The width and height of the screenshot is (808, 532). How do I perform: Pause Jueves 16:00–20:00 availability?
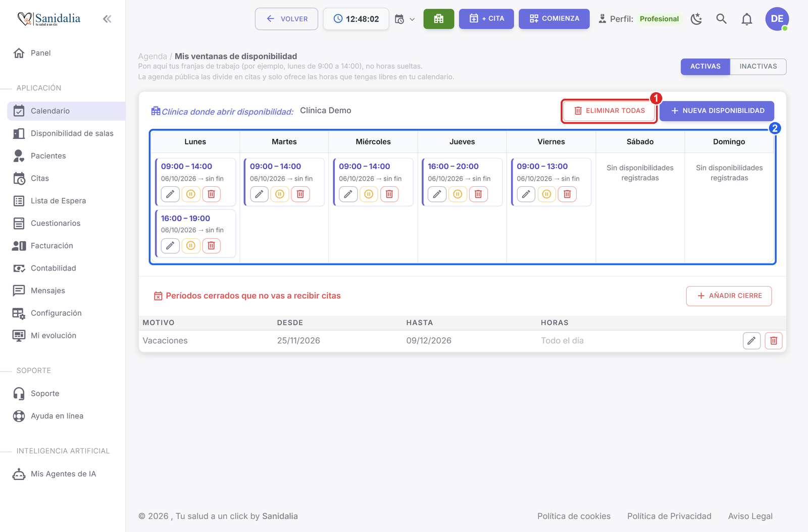pyautogui.click(x=458, y=194)
